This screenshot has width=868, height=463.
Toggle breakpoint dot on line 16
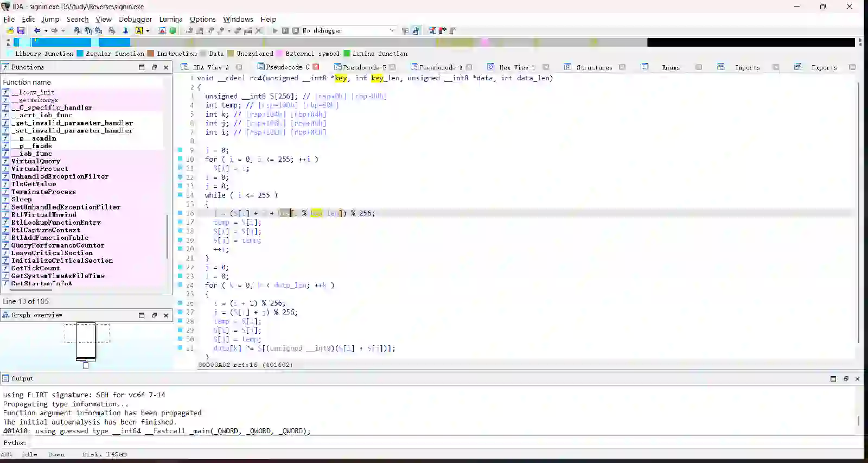click(x=180, y=213)
